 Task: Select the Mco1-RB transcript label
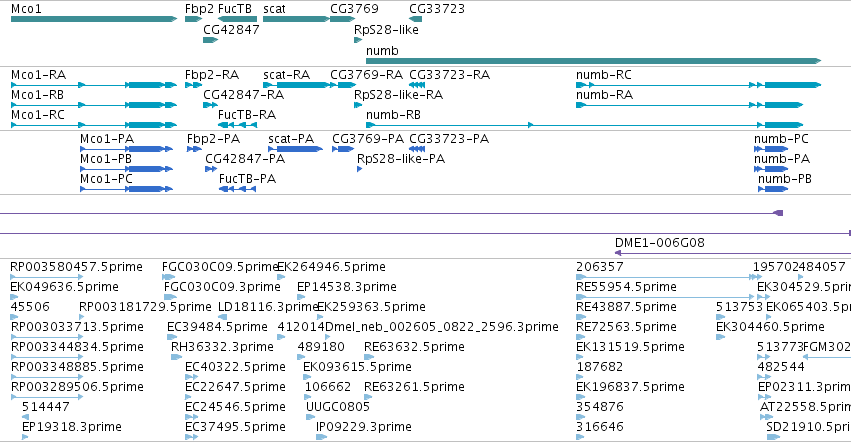click(37, 94)
